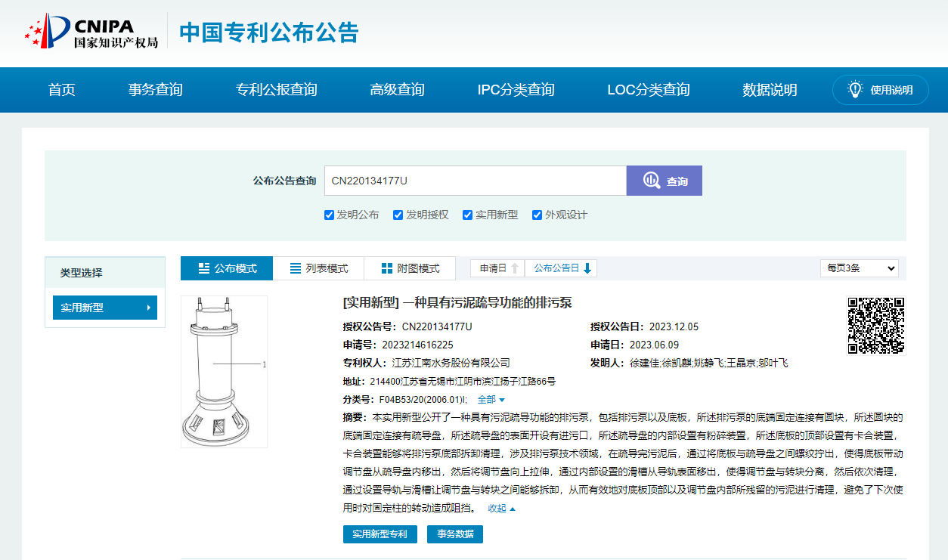Click the address 214400江苏省无锡市江阴市…
This screenshot has width=948, height=560.
pos(463,381)
